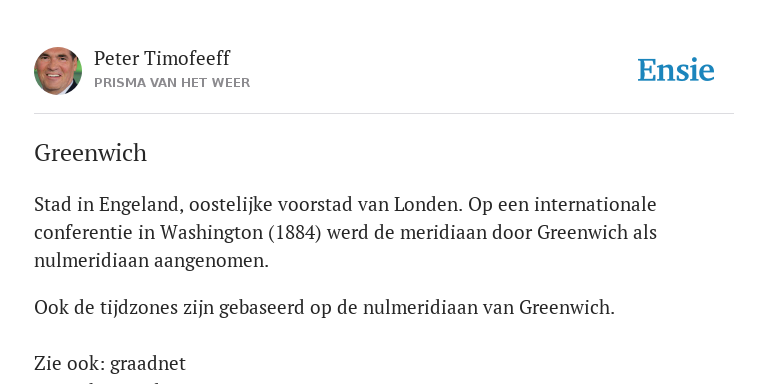Click the word Londen in the first line
Screen dimensions: 768x384
(x=428, y=205)
